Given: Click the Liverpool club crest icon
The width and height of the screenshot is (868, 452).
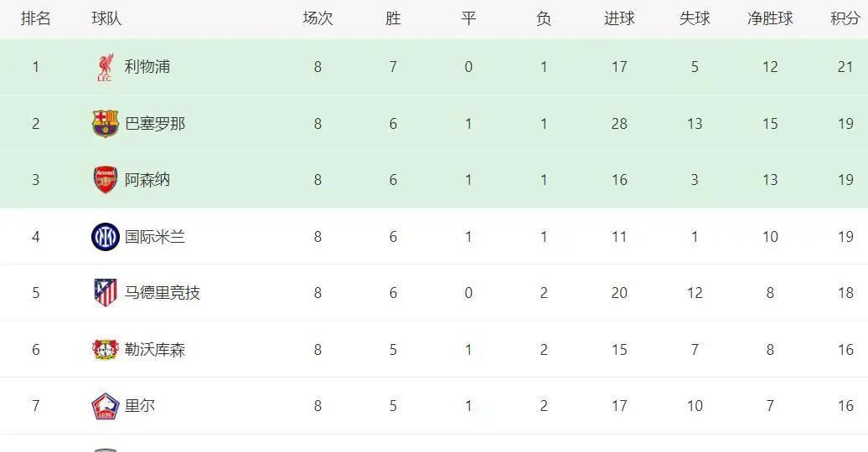Looking at the screenshot, I should [105, 68].
